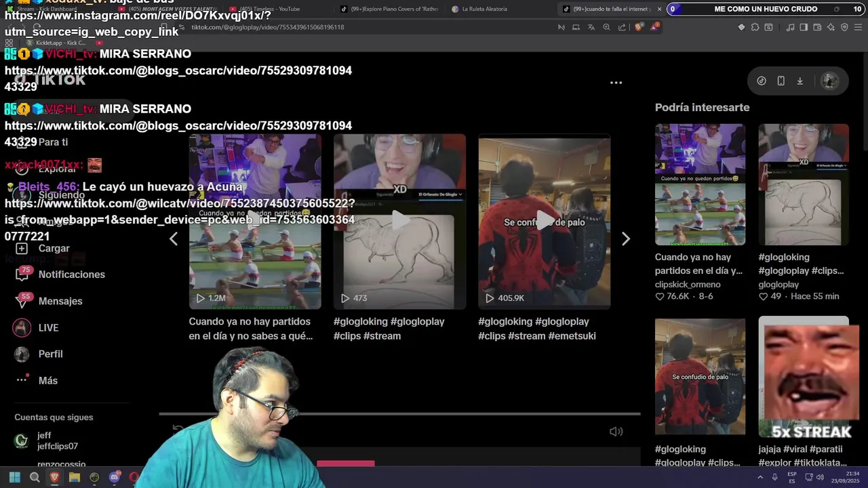Open the Cargar upload option in TikTok sidebar
This screenshot has height=488, width=868.
coord(43,249)
